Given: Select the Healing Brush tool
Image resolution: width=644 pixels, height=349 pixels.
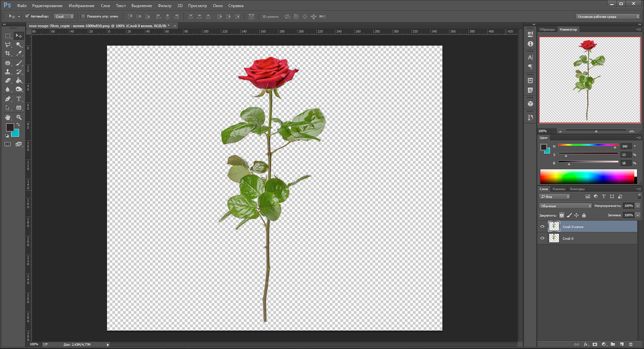Looking at the screenshot, I should tap(8, 63).
